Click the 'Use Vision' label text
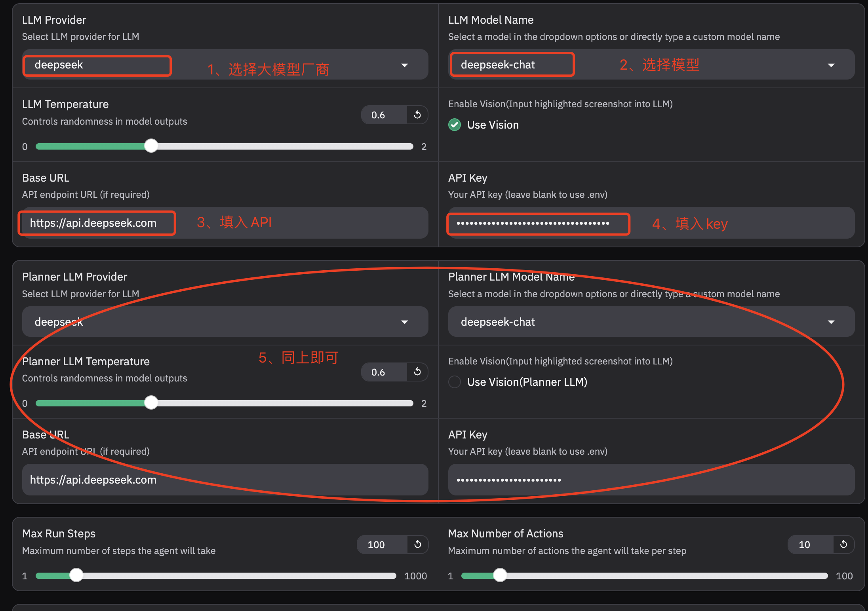Screen dimensions: 868x611 (493, 125)
